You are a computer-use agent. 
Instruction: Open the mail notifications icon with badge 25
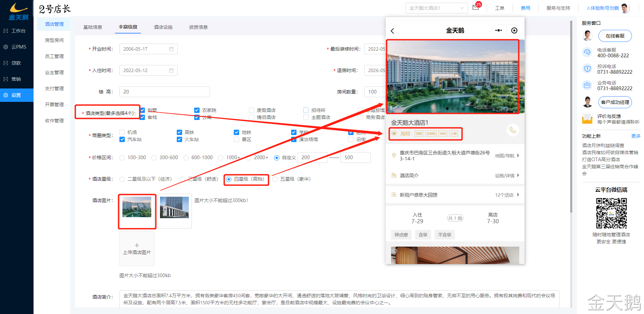(x=476, y=7)
